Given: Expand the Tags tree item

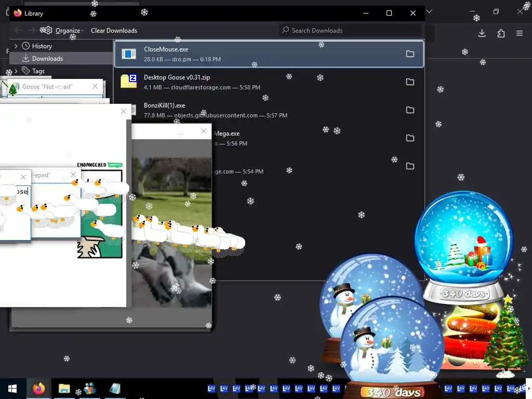Looking at the screenshot, I should click(x=16, y=71).
